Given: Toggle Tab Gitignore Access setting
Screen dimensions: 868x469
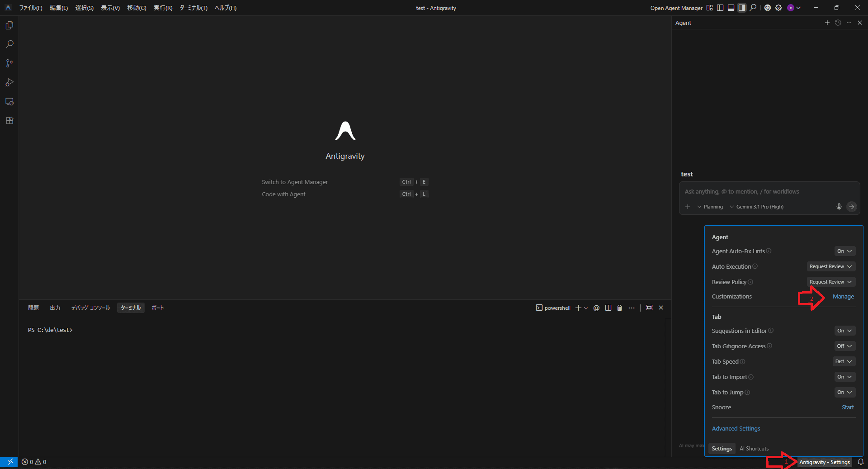Looking at the screenshot, I should point(844,346).
